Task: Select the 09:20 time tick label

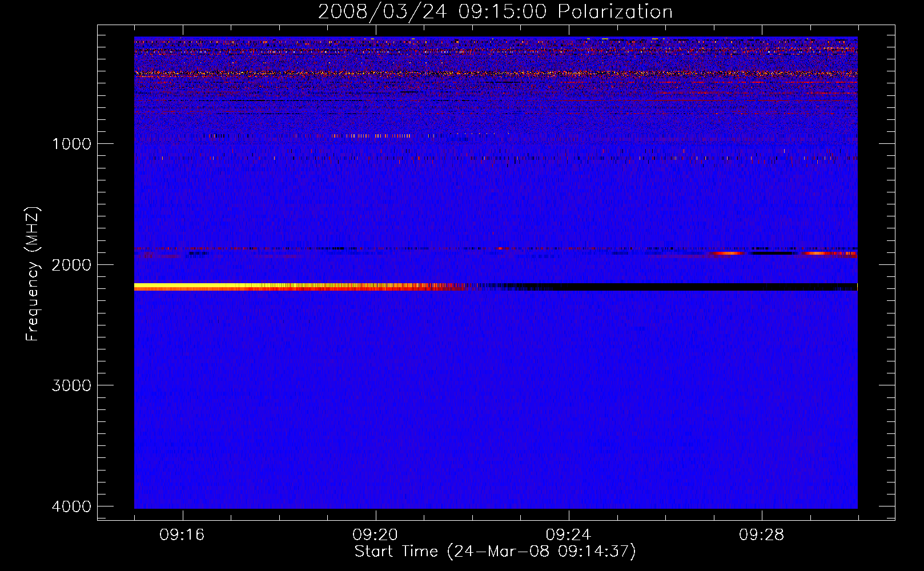Action: tap(375, 535)
